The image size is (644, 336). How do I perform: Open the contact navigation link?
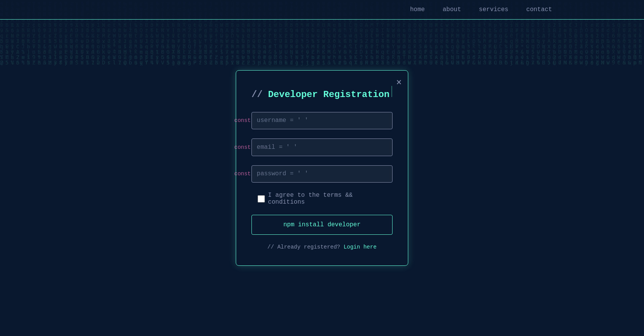point(539,9)
